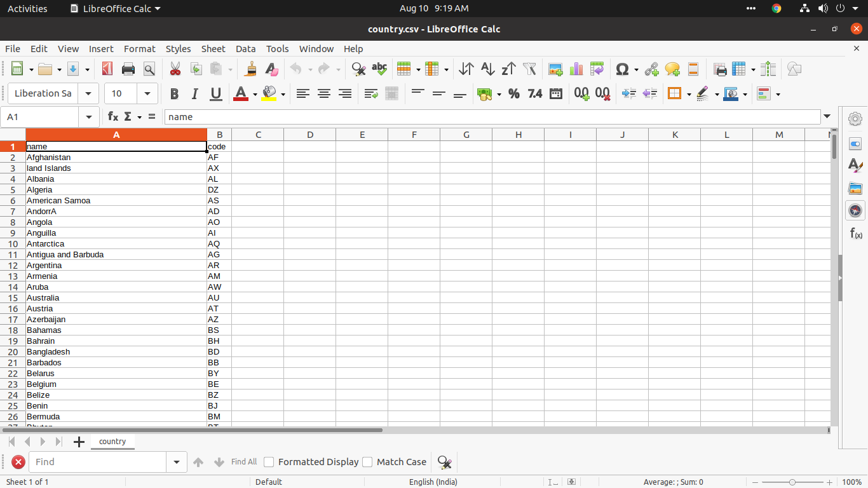Click the Merge and Center Cells icon
Screen dimensions: 868x488
pyautogui.click(x=391, y=93)
